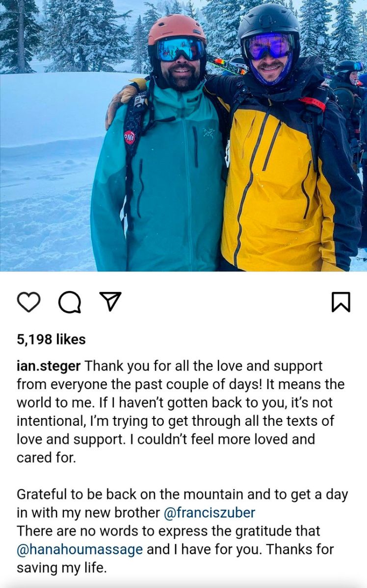Click the blue mirrored goggles on left skier
This screenshot has height=588, width=367.
point(181,49)
